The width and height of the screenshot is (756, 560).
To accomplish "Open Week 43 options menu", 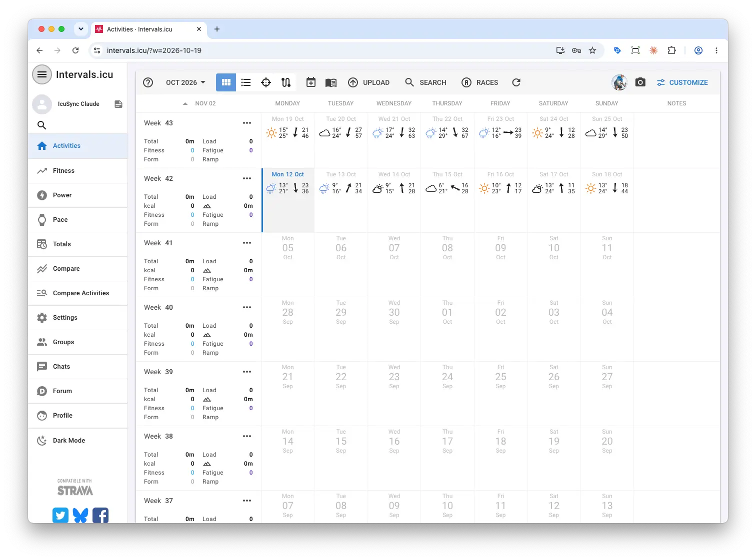I will (x=247, y=123).
